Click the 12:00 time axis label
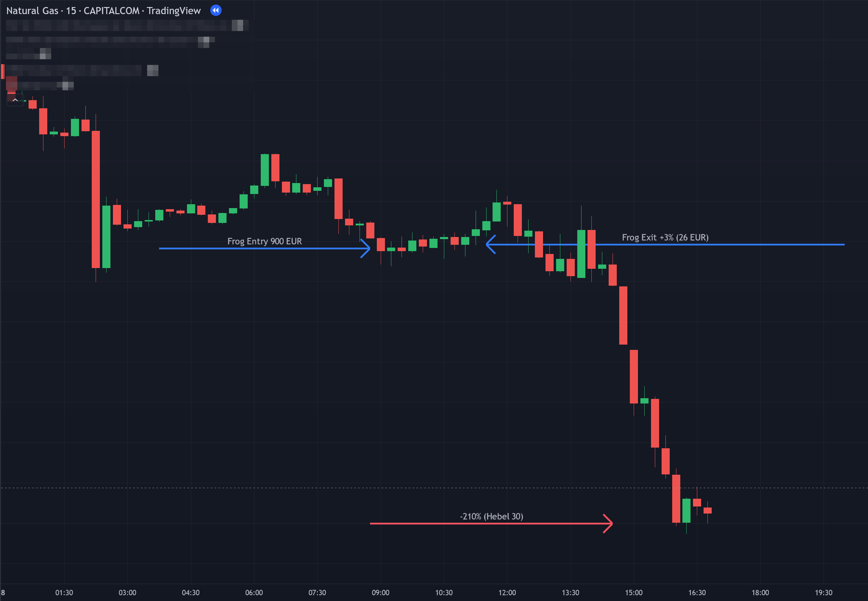 point(507,593)
